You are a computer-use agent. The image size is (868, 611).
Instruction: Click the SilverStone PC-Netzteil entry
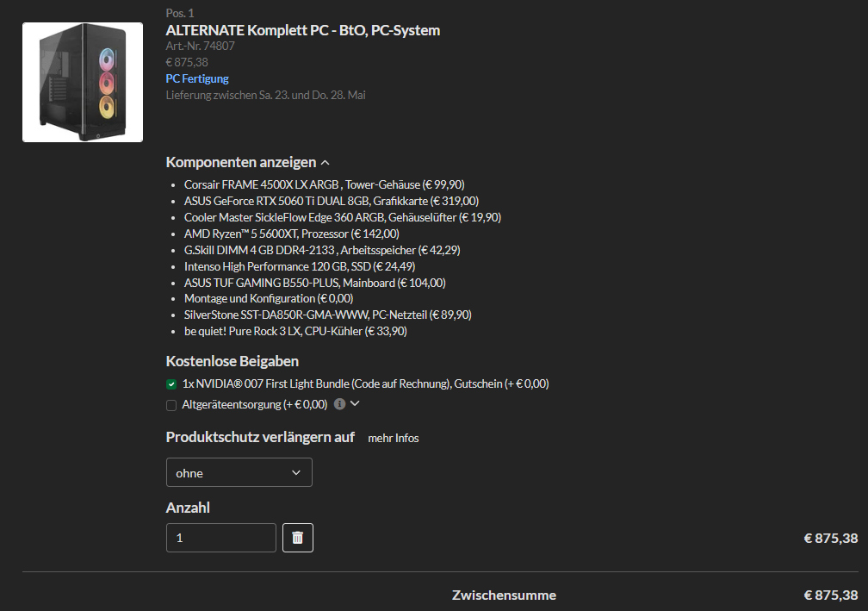tap(328, 315)
